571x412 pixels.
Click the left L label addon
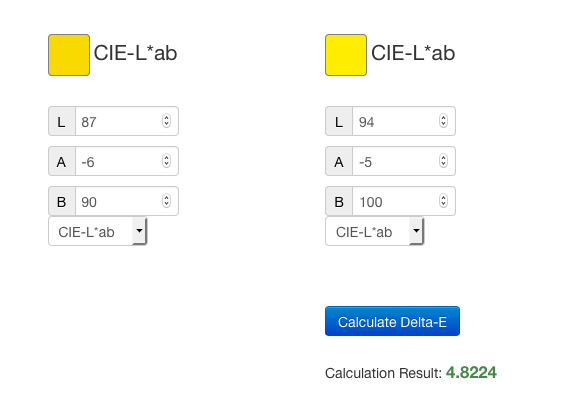62,121
